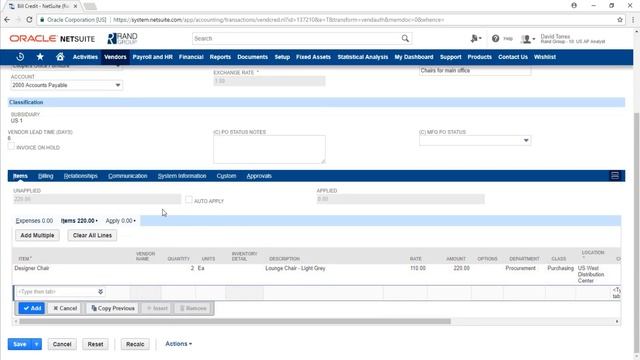Click the Reset button
The height and width of the screenshot is (360, 640).
pos(95,344)
